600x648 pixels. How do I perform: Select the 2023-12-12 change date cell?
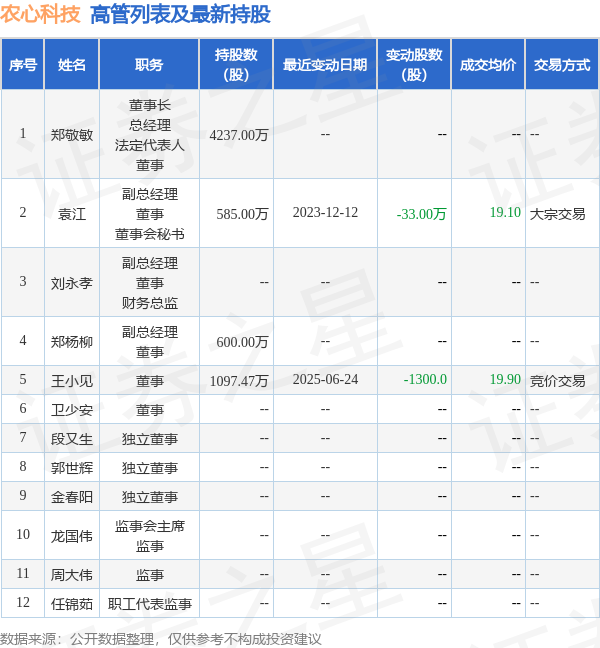325,213
